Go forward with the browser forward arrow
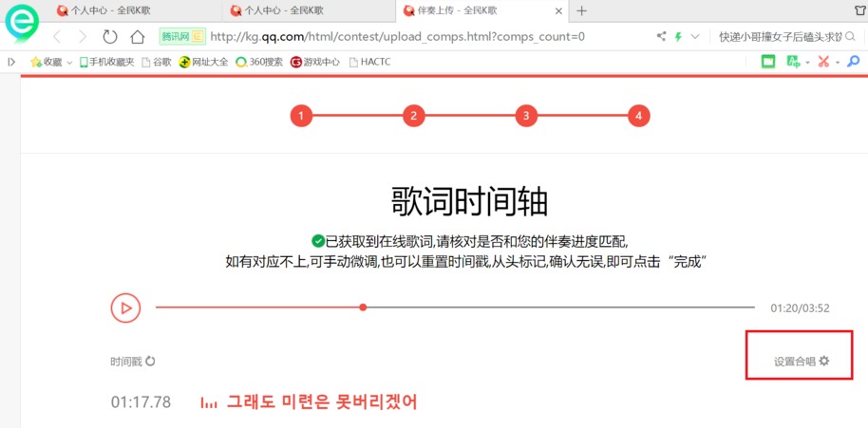Image resolution: width=868 pixels, height=428 pixels. pyautogui.click(x=83, y=37)
